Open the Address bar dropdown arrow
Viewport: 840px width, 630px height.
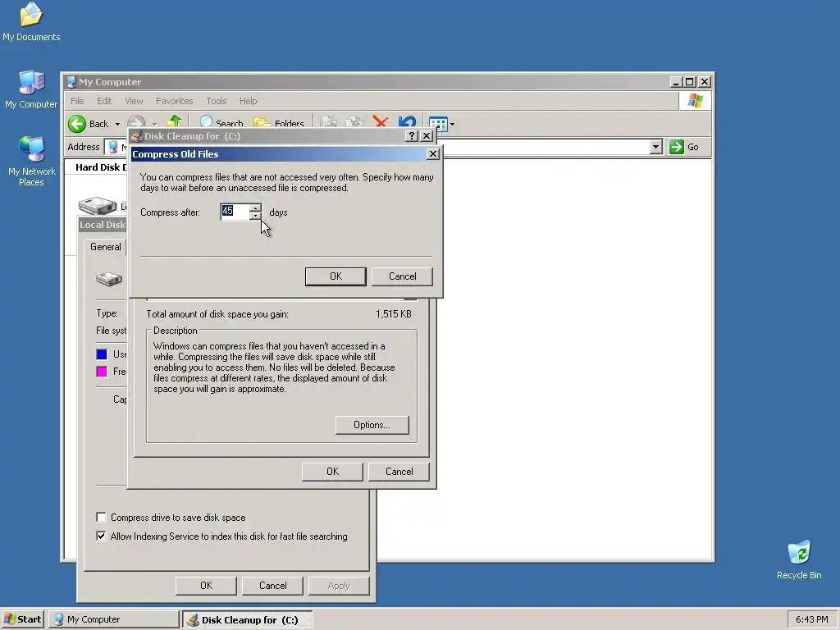(655, 147)
